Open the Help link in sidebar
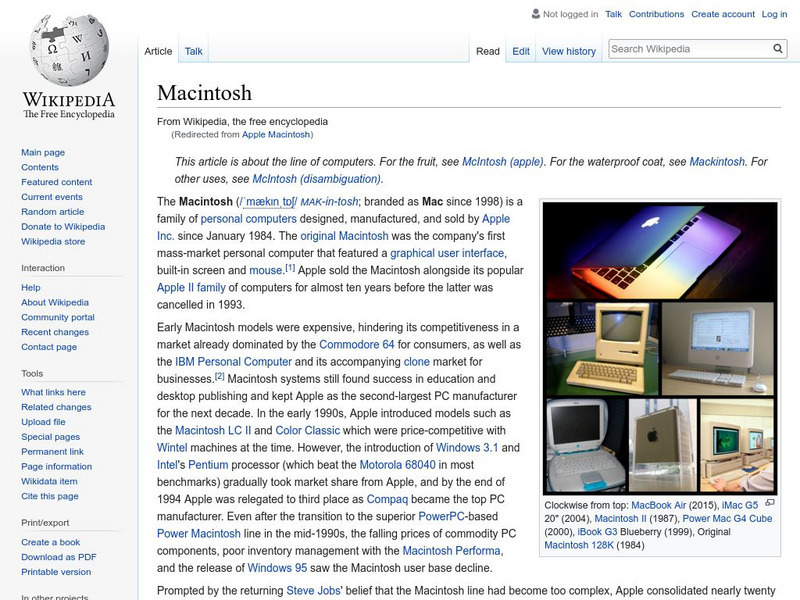The image size is (800, 600). [31, 287]
